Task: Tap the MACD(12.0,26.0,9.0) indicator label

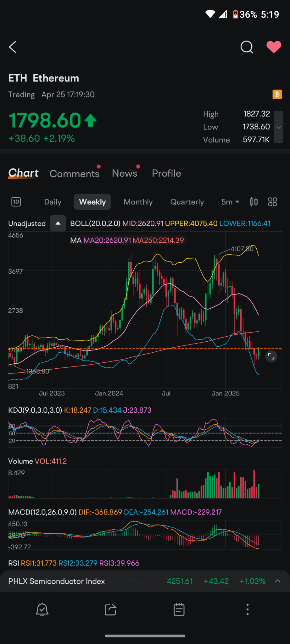Action: point(42,512)
